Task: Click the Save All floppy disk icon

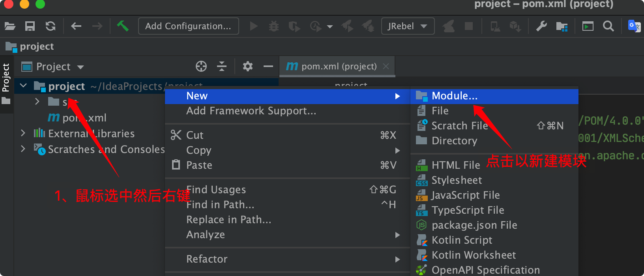Action: coord(30,26)
